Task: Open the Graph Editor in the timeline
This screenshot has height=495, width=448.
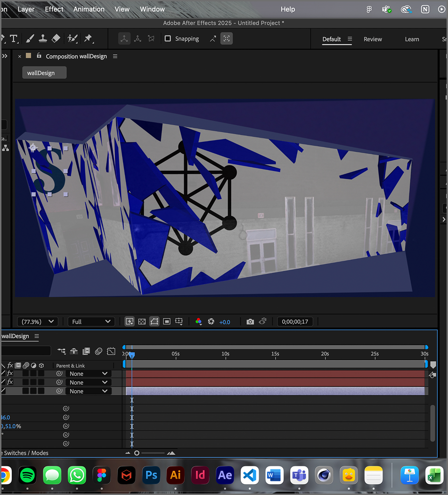Action: 111,351
